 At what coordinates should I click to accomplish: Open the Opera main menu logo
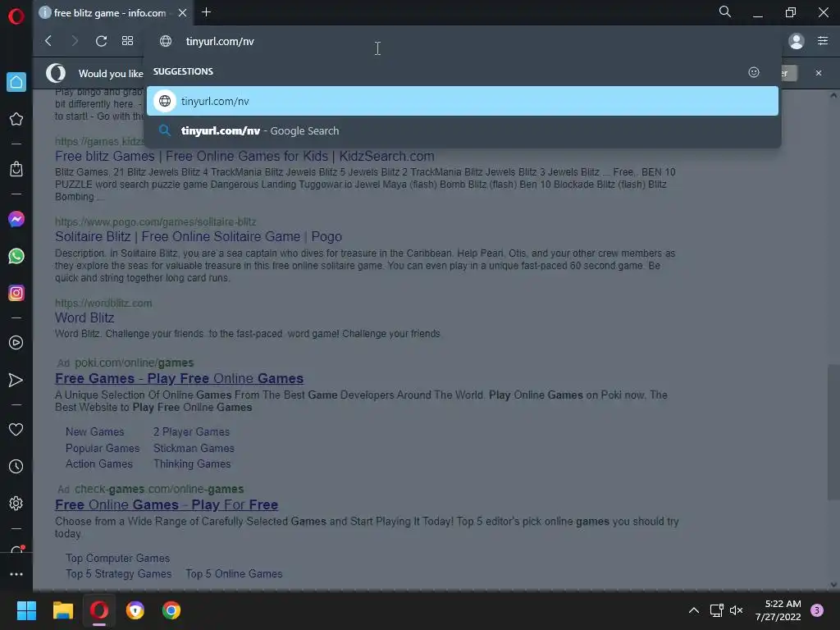pos(16,16)
